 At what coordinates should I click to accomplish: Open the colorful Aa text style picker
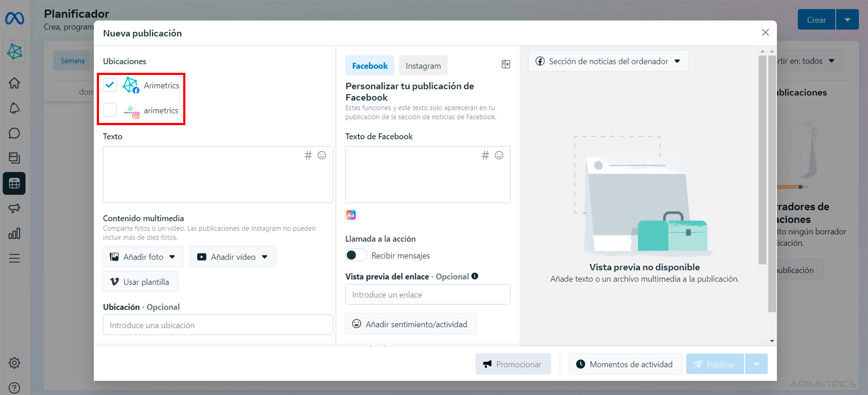[351, 215]
